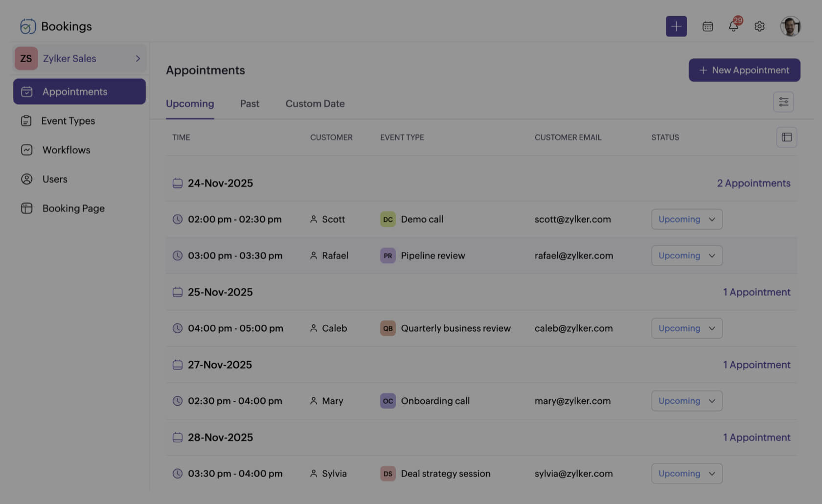The image size is (822, 504).
Task: Click the Bookings logo icon
Action: point(28,26)
